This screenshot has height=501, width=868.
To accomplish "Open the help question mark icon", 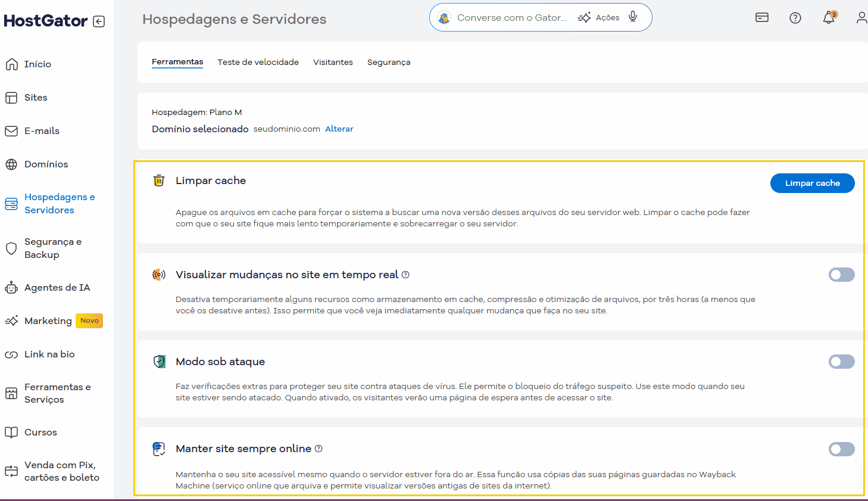I will 795,18.
